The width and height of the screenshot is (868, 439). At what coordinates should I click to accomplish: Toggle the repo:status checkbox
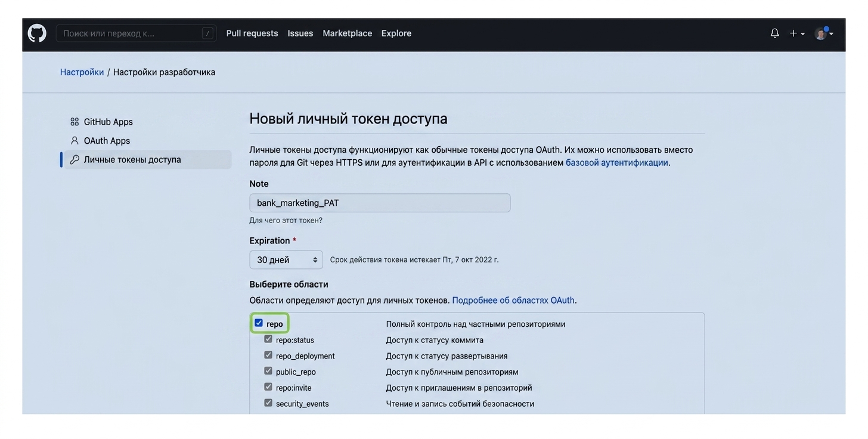268,339
